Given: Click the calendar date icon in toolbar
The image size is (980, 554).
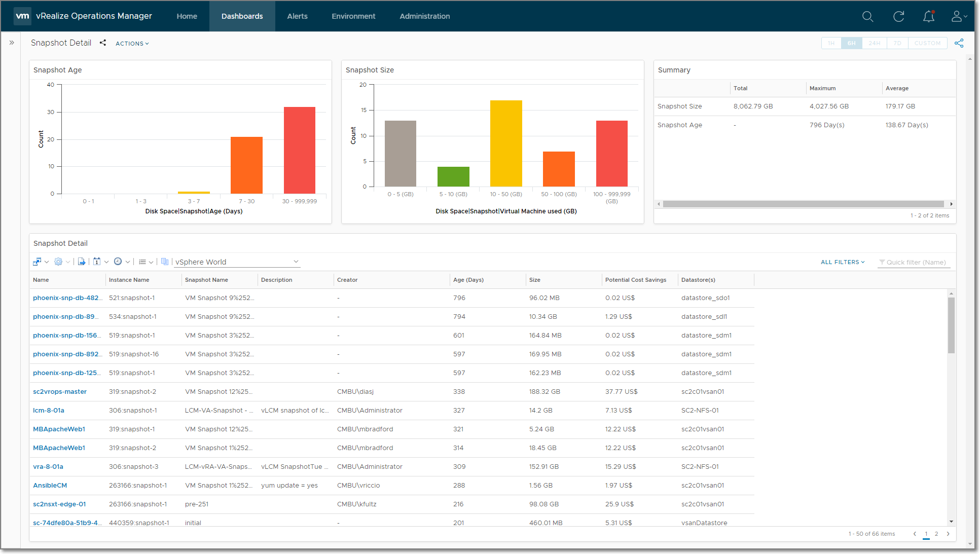Looking at the screenshot, I should point(97,262).
